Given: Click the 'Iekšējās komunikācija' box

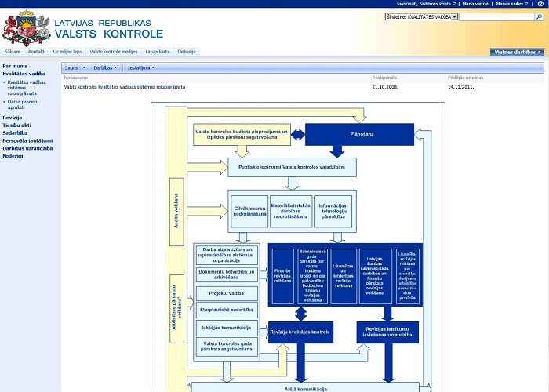Looking at the screenshot, I should [x=227, y=328].
